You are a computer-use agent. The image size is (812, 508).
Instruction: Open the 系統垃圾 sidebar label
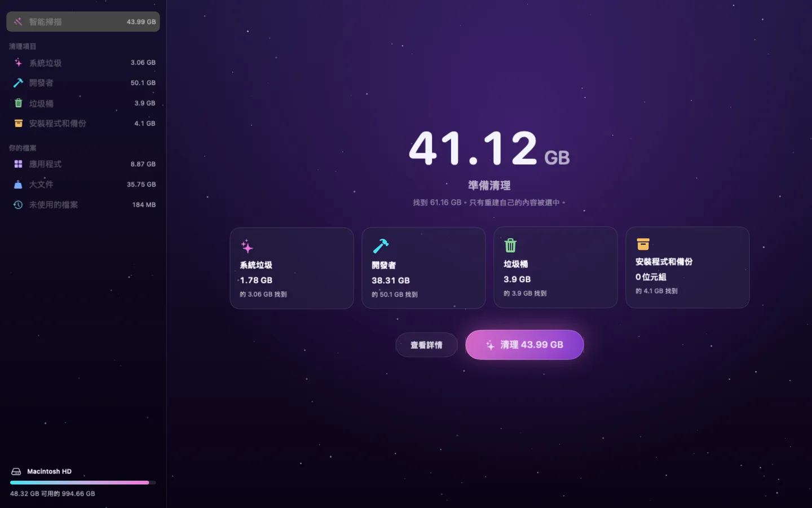45,63
